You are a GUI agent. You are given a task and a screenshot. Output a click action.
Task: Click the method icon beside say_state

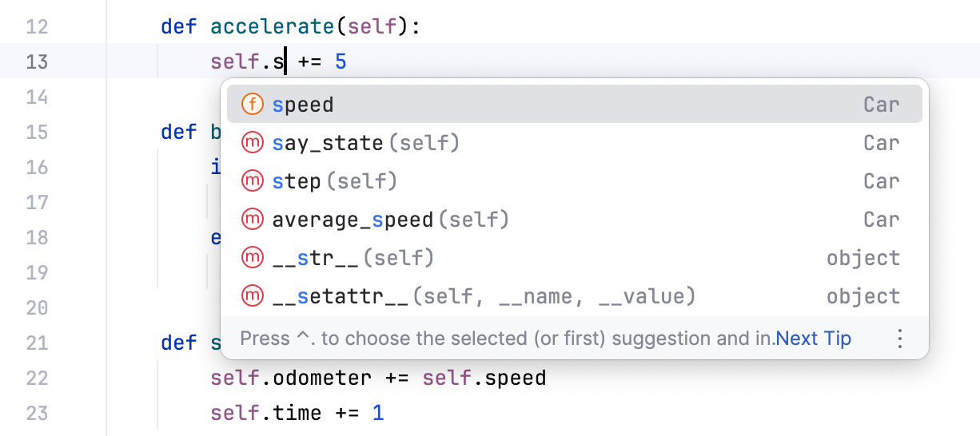coord(252,143)
